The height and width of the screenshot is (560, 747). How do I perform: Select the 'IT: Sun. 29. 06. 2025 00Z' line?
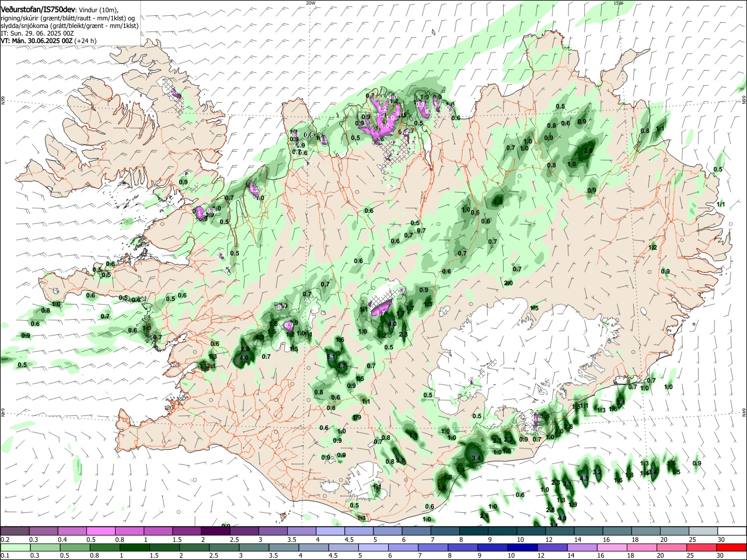(x=37, y=33)
